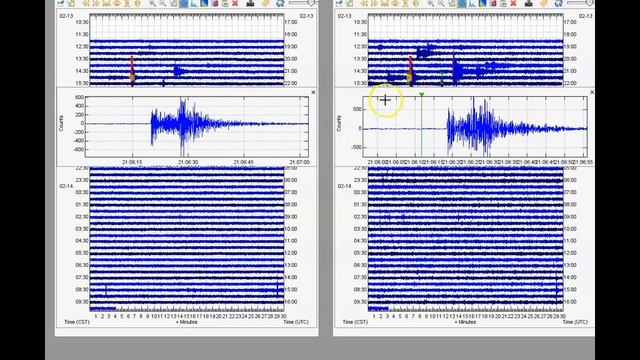This screenshot has width=640, height=360.
Task: Click green marker line in right waveform
Action: point(421,124)
